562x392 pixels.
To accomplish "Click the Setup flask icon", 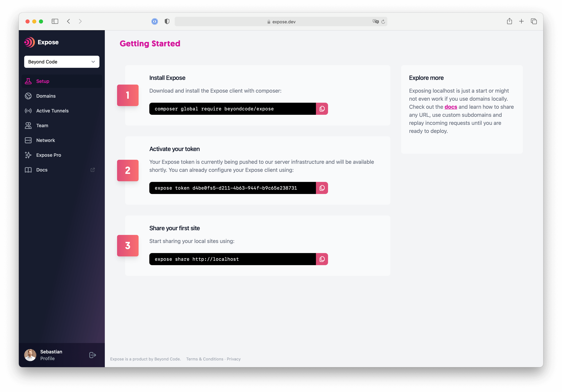I will pyautogui.click(x=28, y=81).
